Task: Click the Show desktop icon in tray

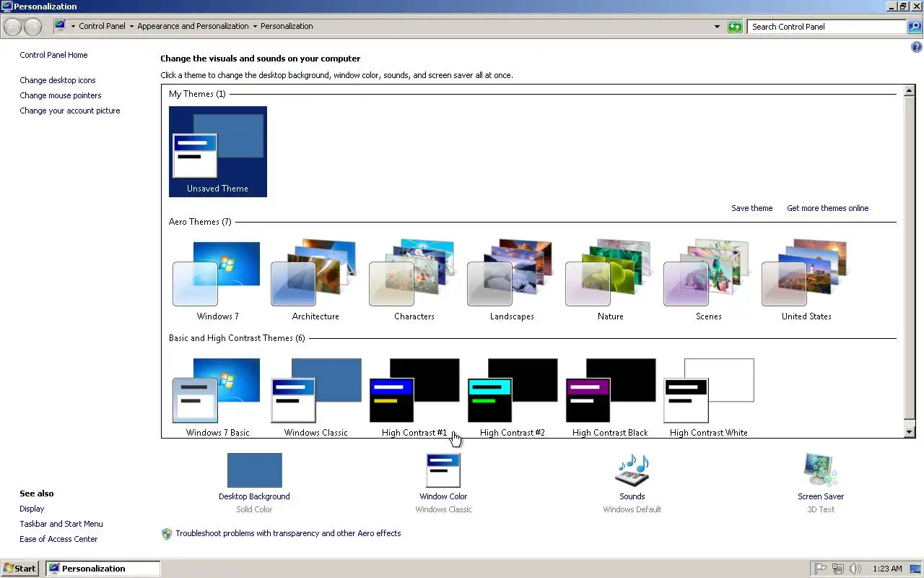Action: pos(915,569)
